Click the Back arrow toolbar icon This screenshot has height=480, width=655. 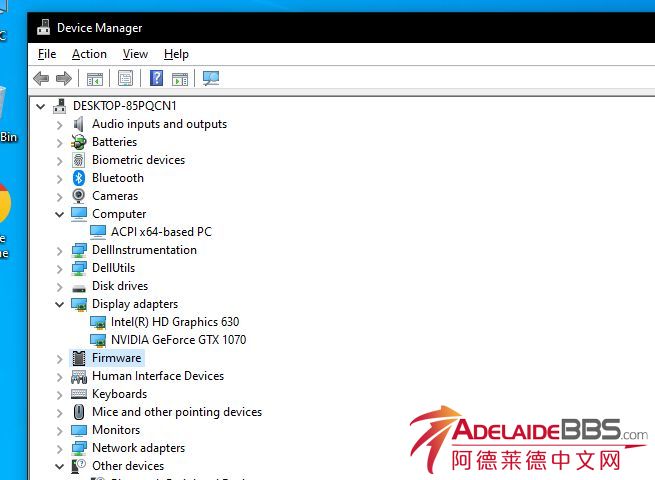coord(41,78)
